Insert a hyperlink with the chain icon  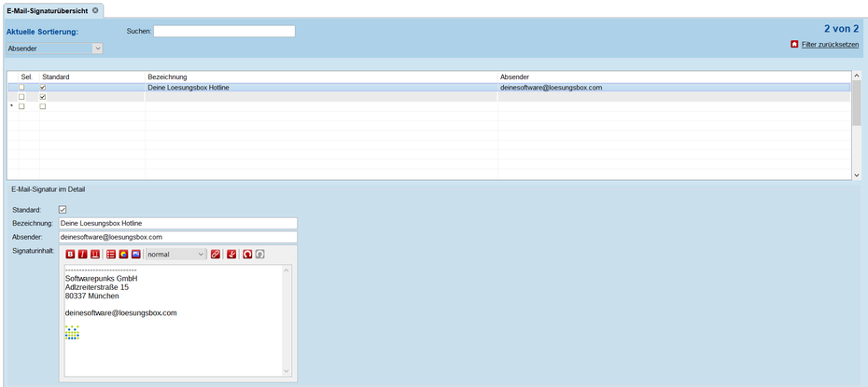click(x=216, y=255)
